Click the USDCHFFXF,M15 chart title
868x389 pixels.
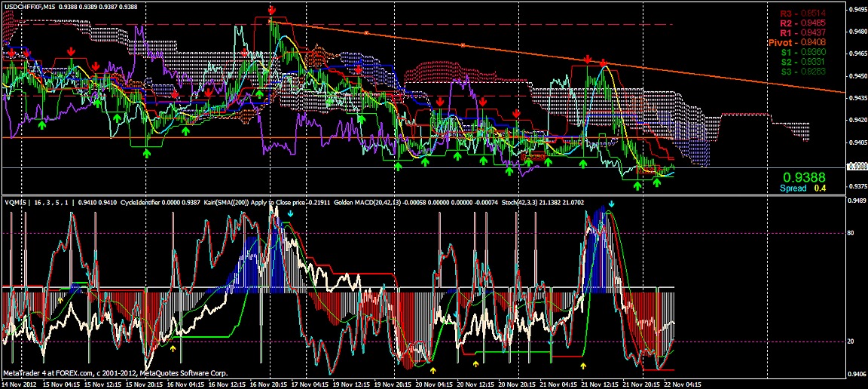(x=28, y=6)
